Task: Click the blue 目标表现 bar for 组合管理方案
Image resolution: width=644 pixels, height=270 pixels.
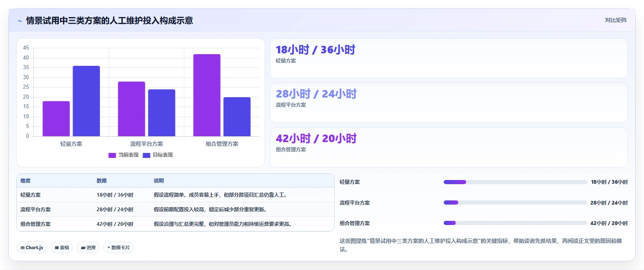Action: [237, 117]
